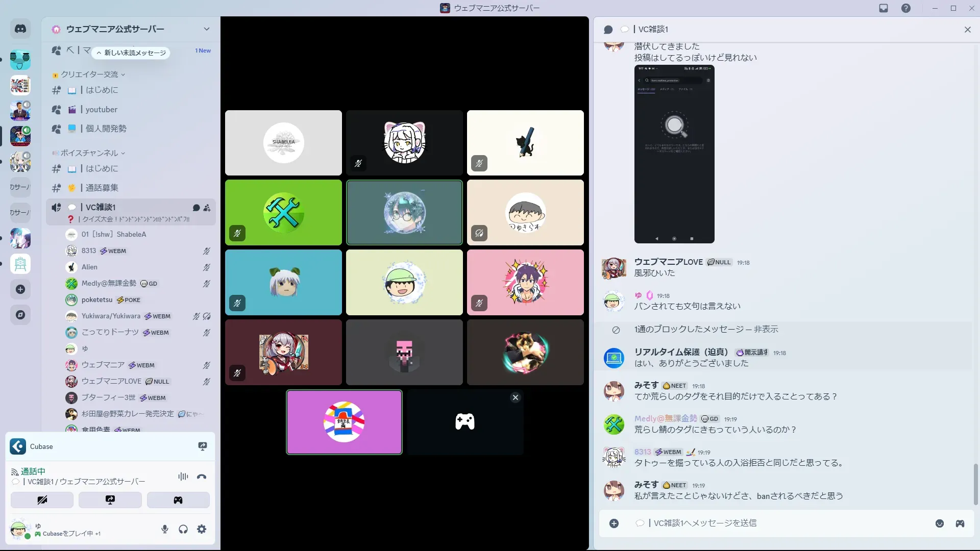Click invite icon on VC雑談1 channel
Image resolution: width=980 pixels, height=551 pixels.
[x=207, y=208]
